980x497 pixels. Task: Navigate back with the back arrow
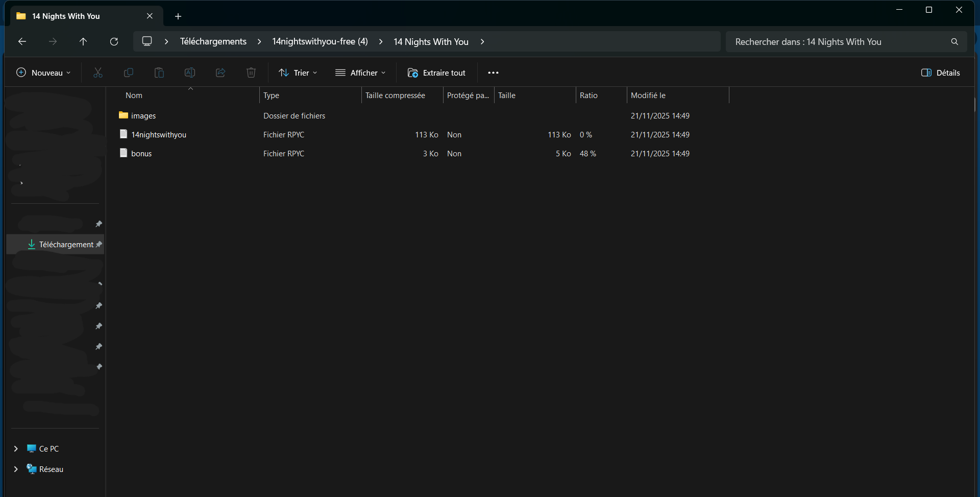pyautogui.click(x=22, y=41)
